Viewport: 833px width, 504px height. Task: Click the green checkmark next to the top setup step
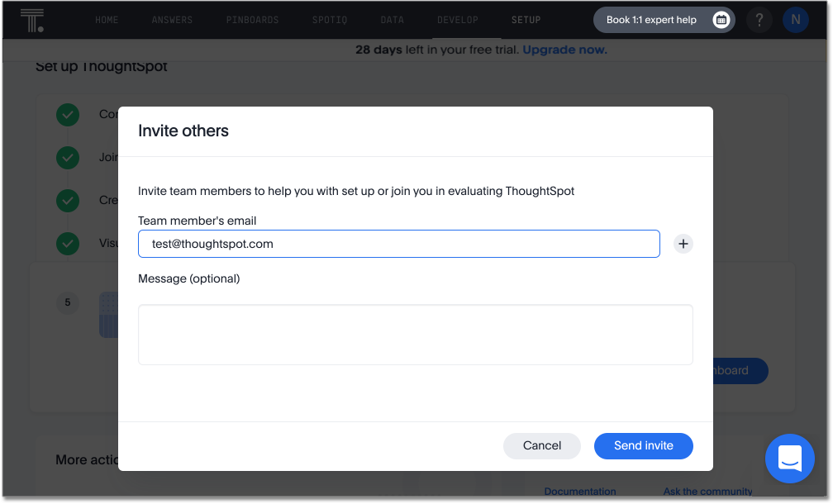68,115
